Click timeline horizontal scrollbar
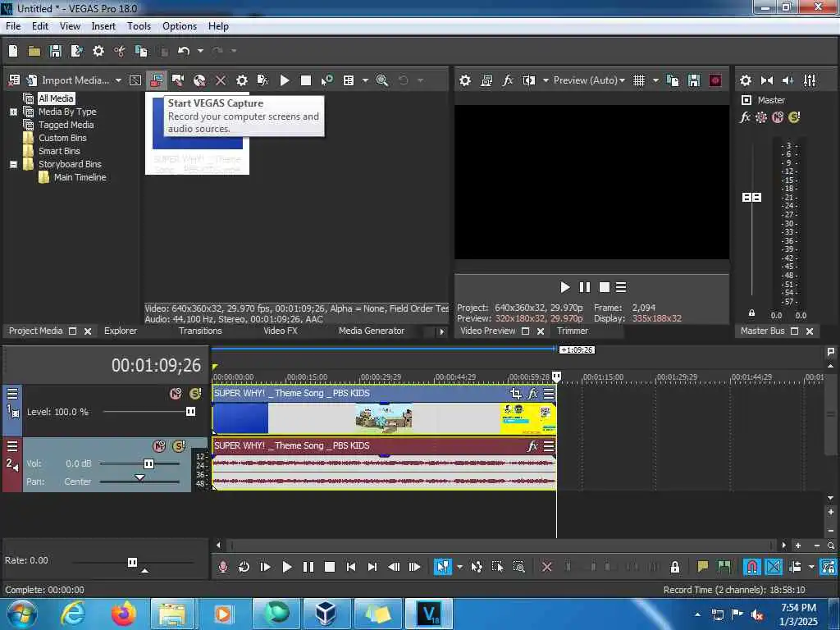Viewport: 840px width, 630px height. pos(501,546)
